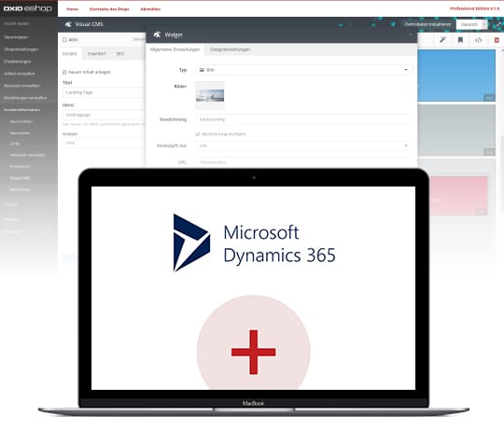Click the Ident input field
The width and height of the screenshot is (504, 429).
click(x=104, y=115)
